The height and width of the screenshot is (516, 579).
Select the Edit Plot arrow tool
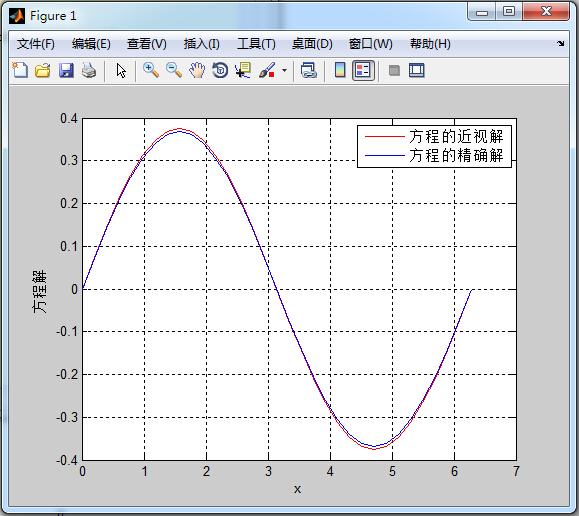121,70
